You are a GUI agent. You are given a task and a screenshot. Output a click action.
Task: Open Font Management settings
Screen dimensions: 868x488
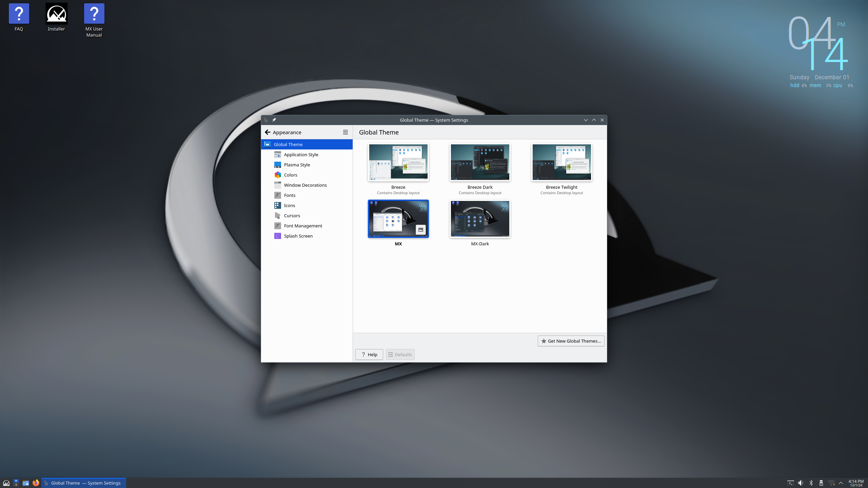coord(303,225)
